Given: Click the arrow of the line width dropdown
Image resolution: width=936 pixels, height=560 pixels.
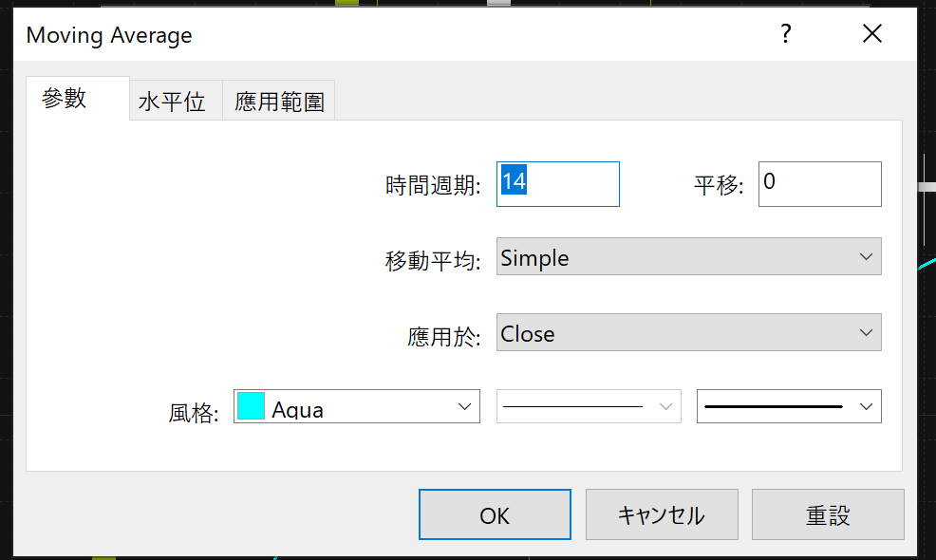Looking at the screenshot, I should (x=866, y=406).
